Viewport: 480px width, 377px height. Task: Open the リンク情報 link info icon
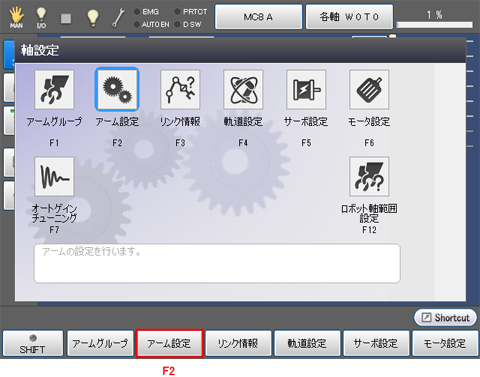click(x=180, y=90)
